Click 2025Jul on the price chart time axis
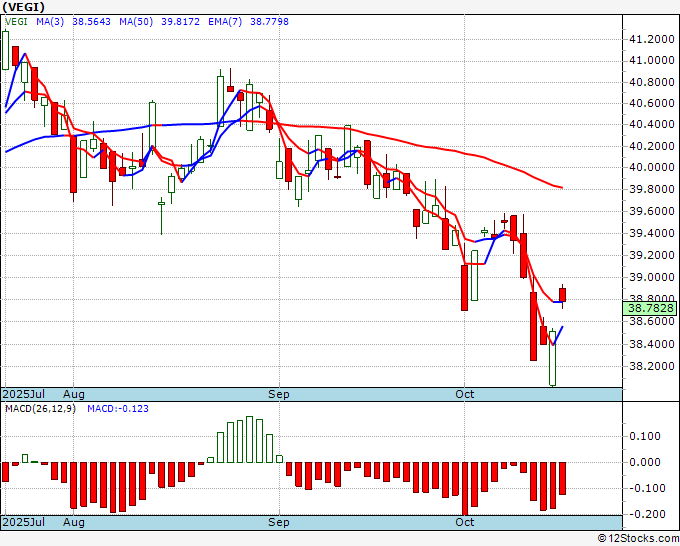 (23, 394)
